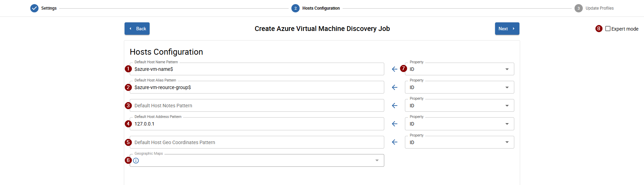The image size is (644, 185).
Task: Click the Create Azure Virtual Machine Discovery Job title
Action: [322, 29]
